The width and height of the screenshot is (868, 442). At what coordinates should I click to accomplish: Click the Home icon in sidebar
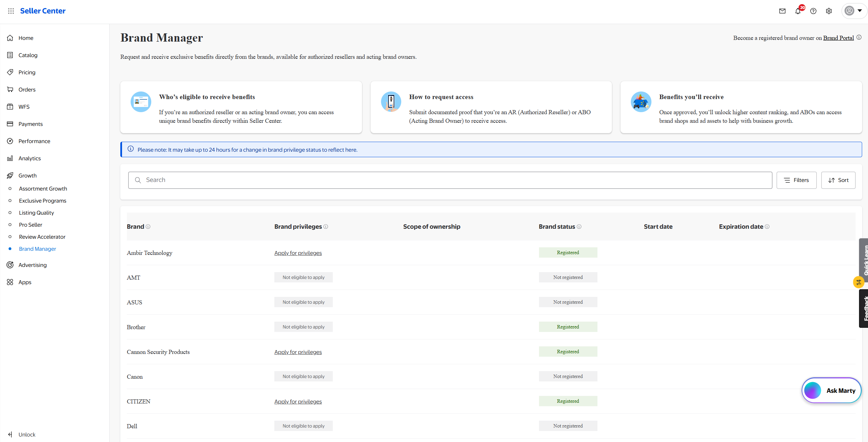(x=10, y=38)
